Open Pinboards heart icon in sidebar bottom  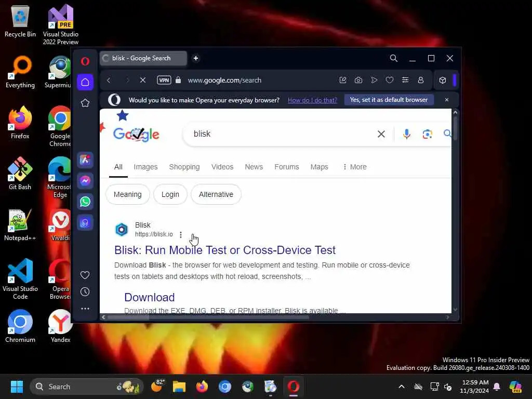[85, 275]
